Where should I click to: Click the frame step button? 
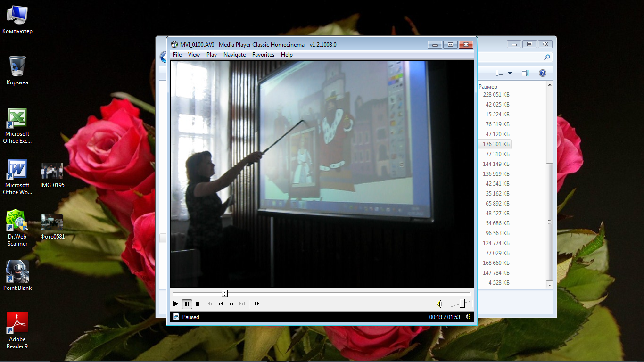click(x=257, y=304)
